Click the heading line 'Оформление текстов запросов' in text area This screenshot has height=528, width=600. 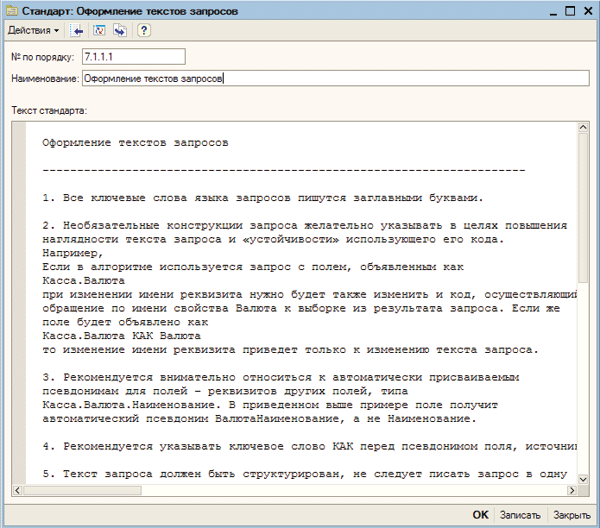(x=135, y=143)
